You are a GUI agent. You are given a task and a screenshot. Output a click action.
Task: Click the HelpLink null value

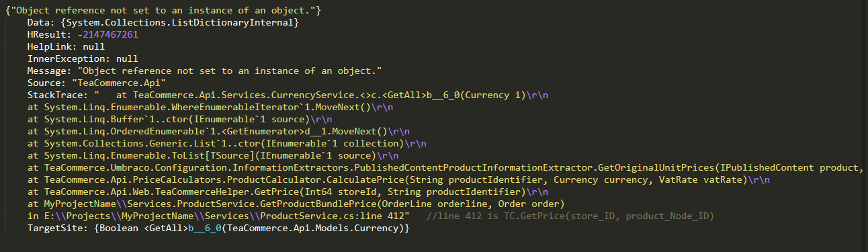point(93,47)
